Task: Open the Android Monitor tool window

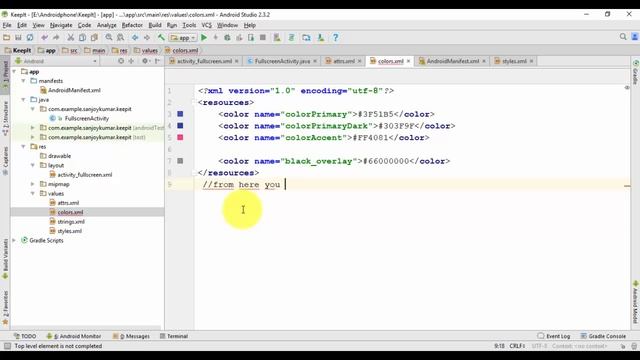Action: [73, 336]
